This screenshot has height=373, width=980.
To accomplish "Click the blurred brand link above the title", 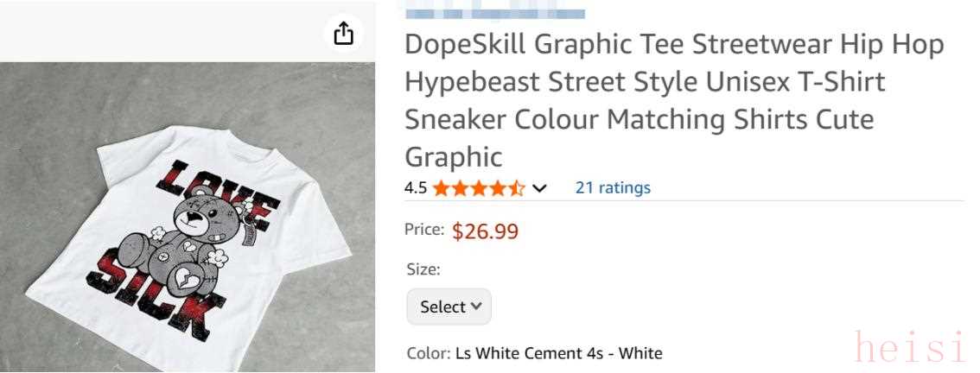I will click(x=495, y=13).
